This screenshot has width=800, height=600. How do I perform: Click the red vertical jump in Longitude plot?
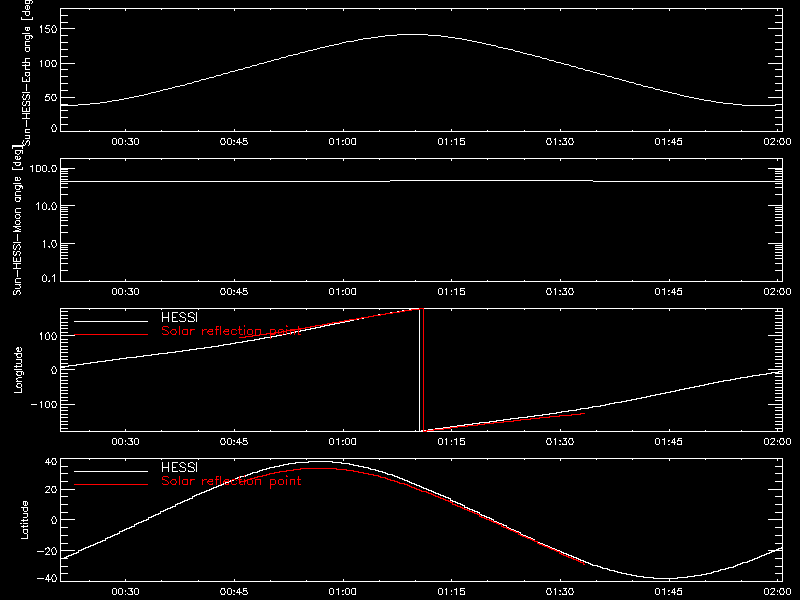point(423,370)
